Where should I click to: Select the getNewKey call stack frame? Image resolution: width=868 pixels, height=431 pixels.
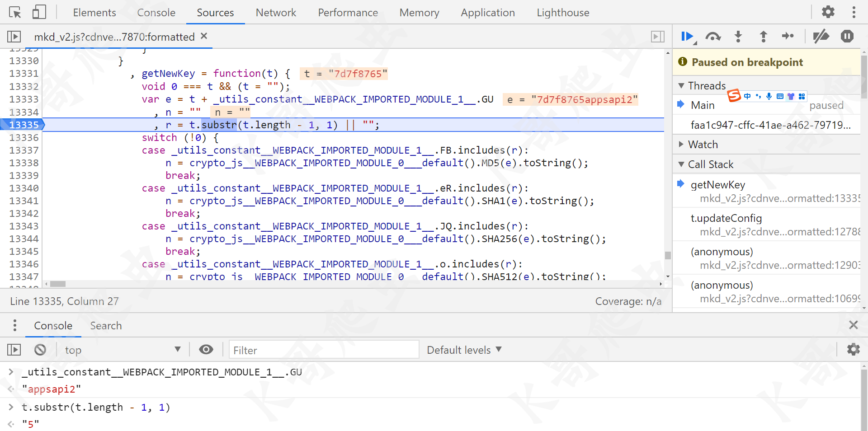(766, 191)
